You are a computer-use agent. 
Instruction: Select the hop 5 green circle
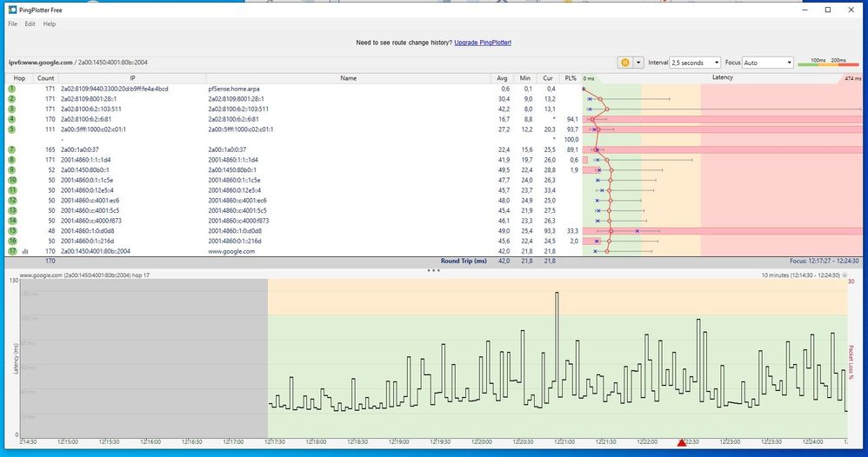(x=11, y=129)
